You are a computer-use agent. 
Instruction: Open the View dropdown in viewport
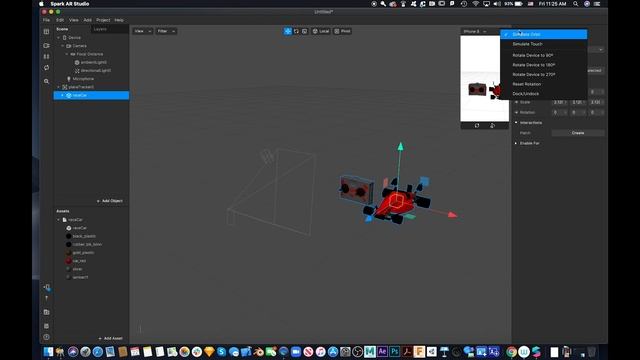[x=142, y=31]
